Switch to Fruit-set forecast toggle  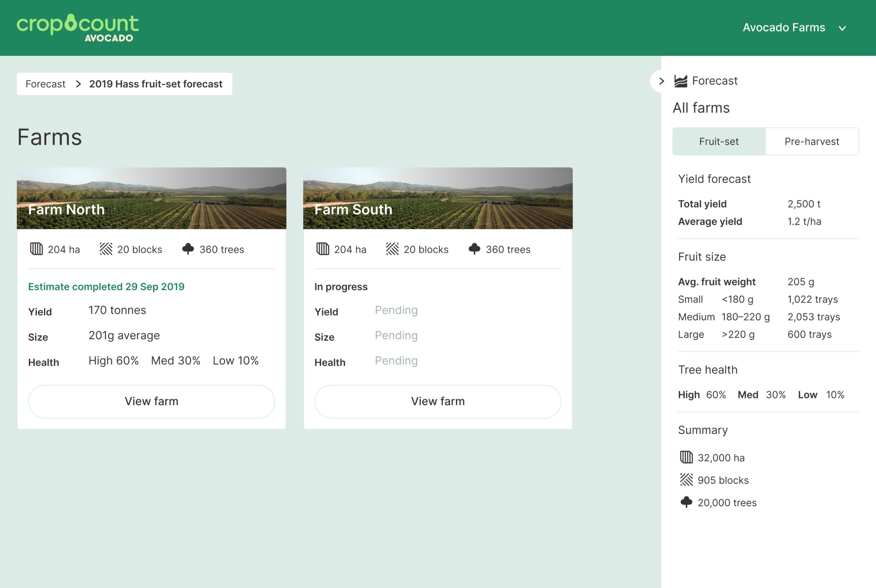718,142
